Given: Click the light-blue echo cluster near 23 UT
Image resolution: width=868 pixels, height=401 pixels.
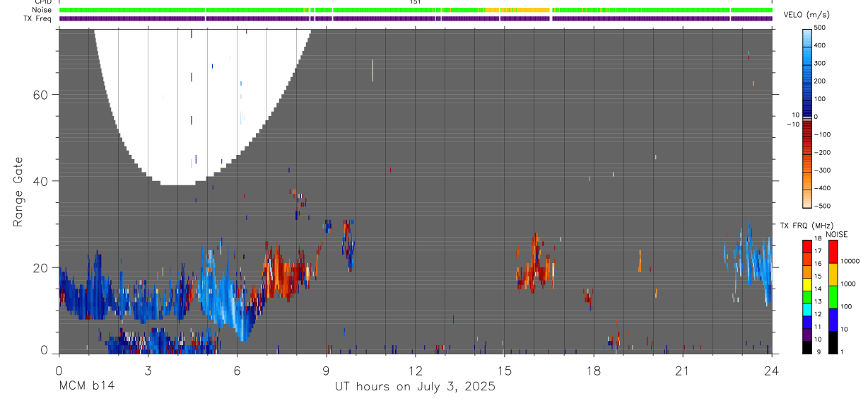Looking at the screenshot, I should [x=749, y=263].
